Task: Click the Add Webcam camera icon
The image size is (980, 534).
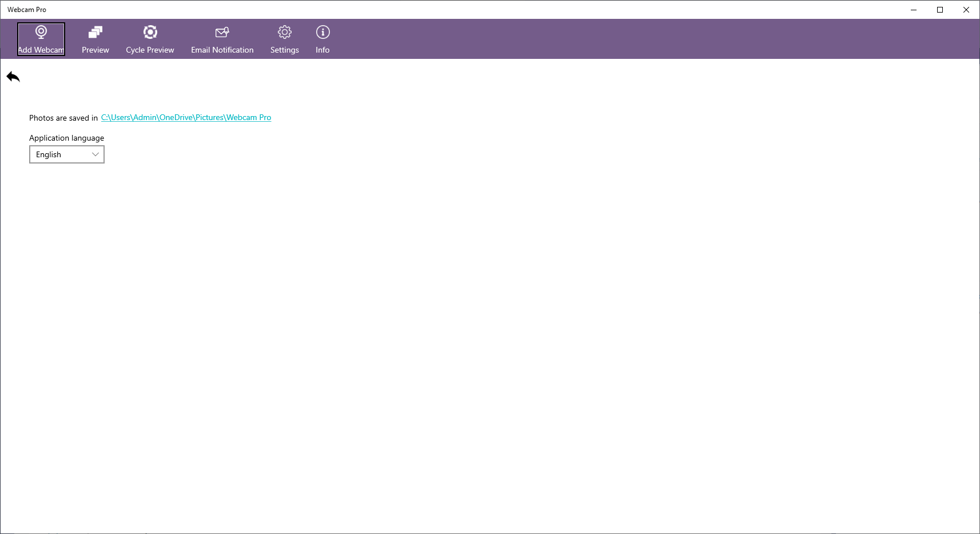Action: [41, 32]
